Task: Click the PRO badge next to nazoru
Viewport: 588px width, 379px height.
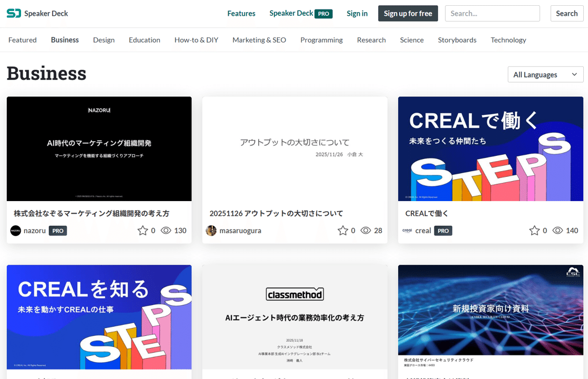Action: 58,230
